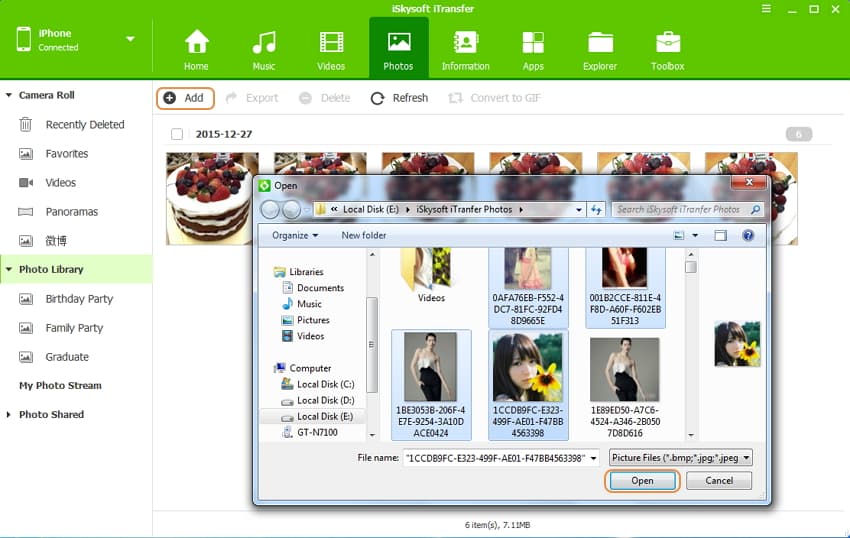Open the view options dropdown arrow
Viewport: 850px width, 538px height.
pyautogui.click(x=695, y=235)
